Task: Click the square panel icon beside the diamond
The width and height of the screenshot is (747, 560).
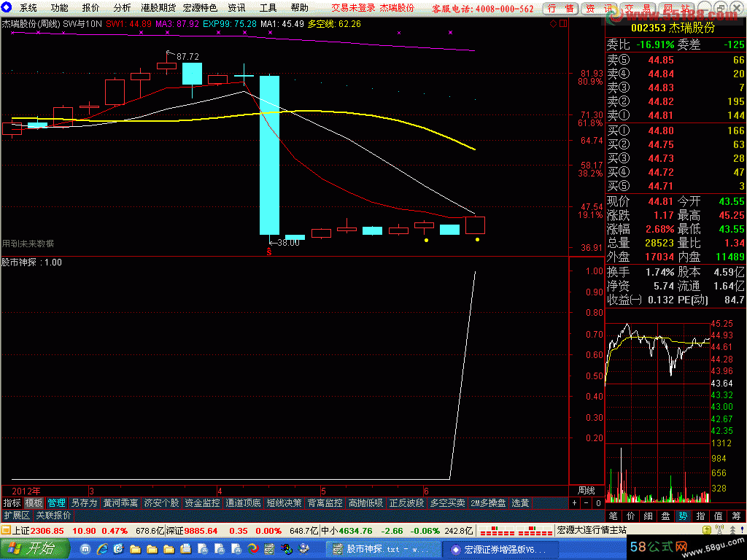Action: pyautogui.click(x=562, y=24)
